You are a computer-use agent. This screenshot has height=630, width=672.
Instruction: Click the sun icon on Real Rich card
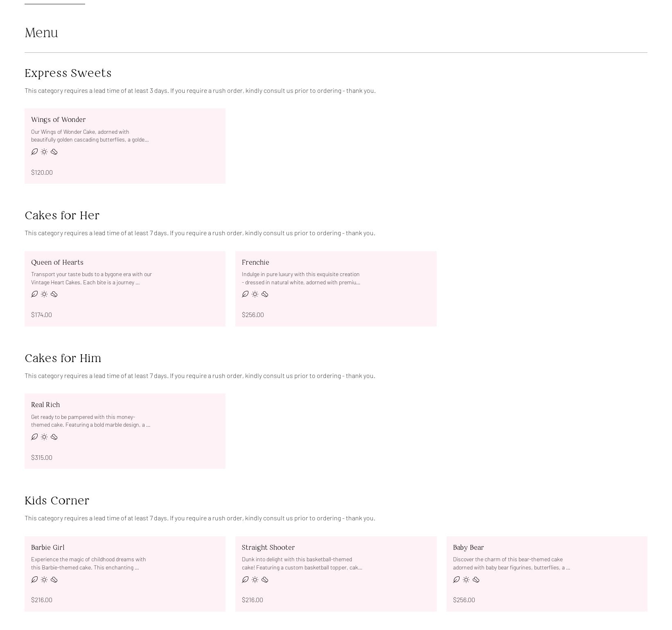coord(44,437)
